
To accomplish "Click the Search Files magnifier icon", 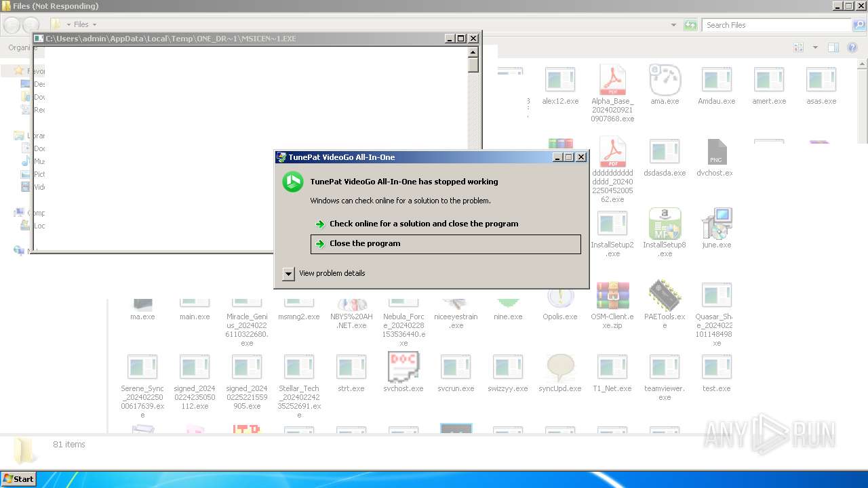I will tap(859, 25).
